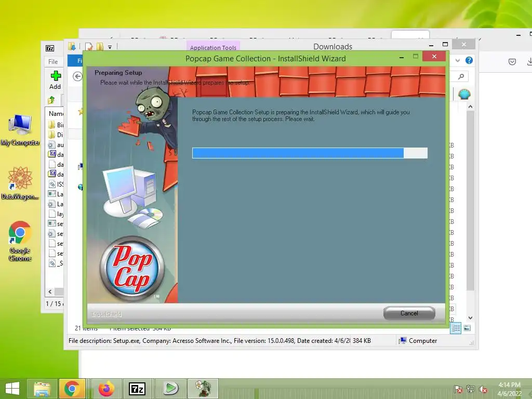Open the clock showing 4:14 PM

[x=509, y=389]
